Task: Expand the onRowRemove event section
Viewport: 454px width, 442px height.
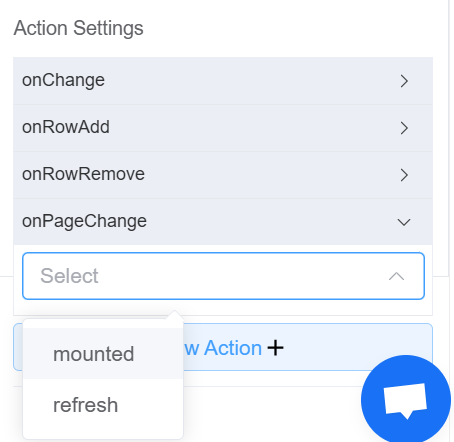Action: click(223, 175)
